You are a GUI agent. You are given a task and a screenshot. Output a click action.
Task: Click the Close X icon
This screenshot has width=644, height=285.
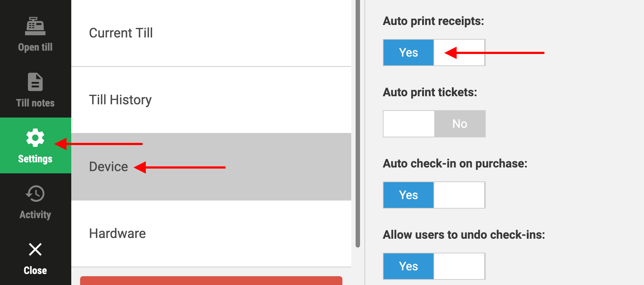(x=35, y=249)
